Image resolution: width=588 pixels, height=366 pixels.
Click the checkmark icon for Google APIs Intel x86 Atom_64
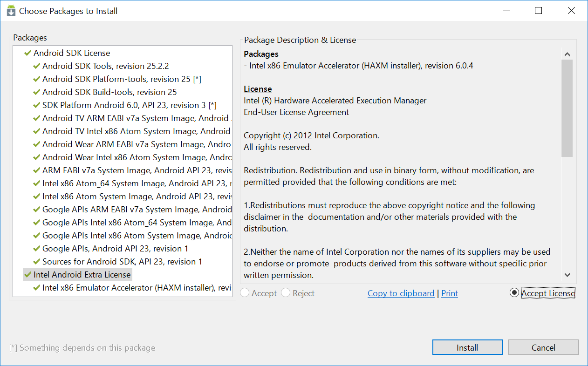36,223
